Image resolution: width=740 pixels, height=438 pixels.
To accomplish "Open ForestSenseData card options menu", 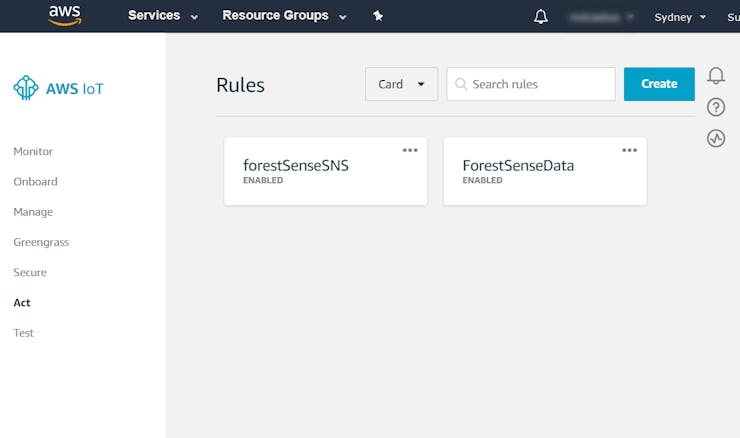I will pyautogui.click(x=630, y=150).
